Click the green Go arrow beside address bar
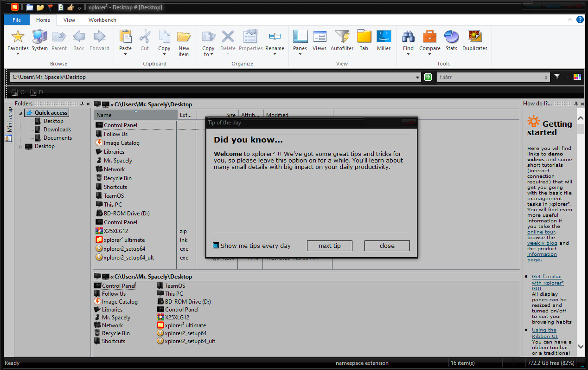588x370 pixels. (428, 77)
